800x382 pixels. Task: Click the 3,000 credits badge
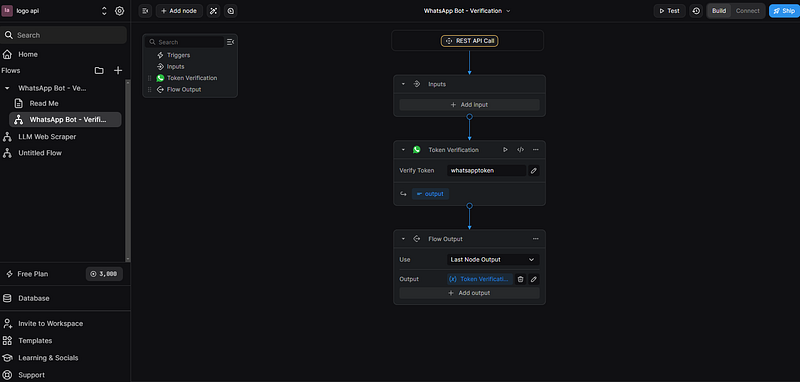coord(104,274)
